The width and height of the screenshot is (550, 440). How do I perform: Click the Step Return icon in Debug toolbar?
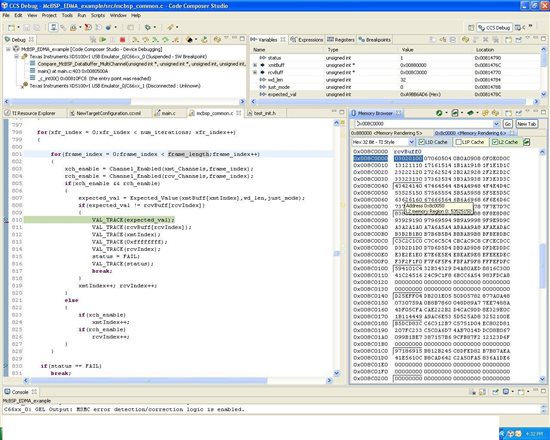point(176,40)
